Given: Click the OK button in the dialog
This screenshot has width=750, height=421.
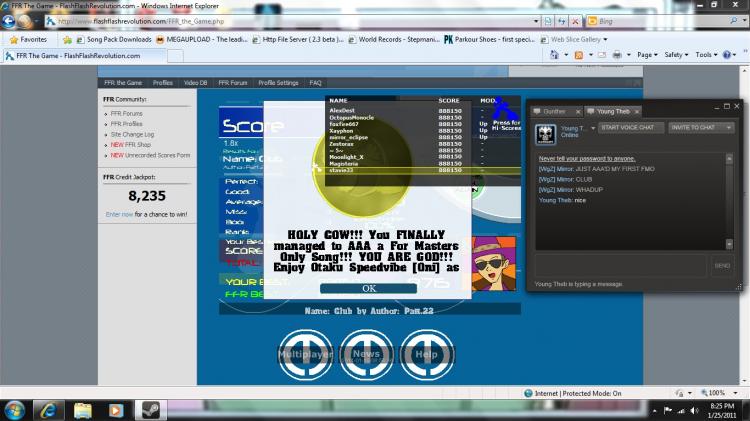Looking at the screenshot, I should point(368,288).
